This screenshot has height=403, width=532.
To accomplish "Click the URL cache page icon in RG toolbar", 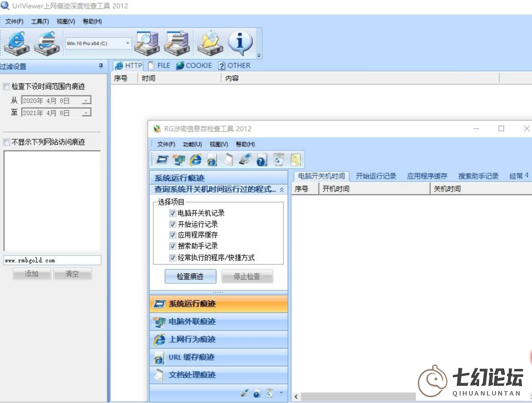I will point(212,160).
